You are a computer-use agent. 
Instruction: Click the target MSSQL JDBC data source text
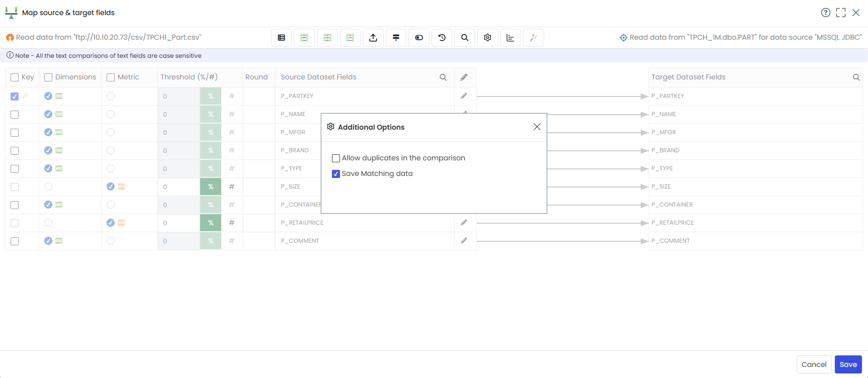[x=746, y=37]
